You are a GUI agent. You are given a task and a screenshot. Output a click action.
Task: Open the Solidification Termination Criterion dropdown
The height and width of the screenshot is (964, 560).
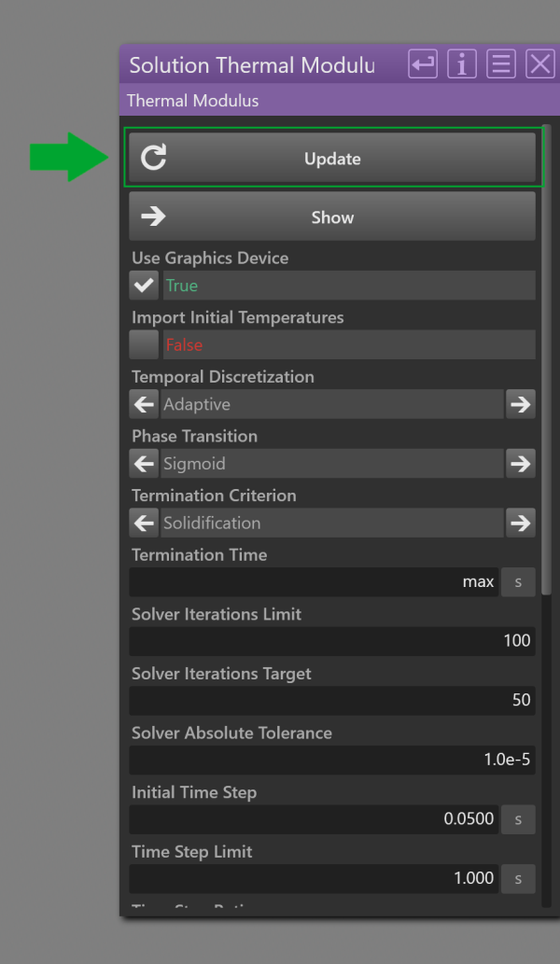[x=332, y=524]
